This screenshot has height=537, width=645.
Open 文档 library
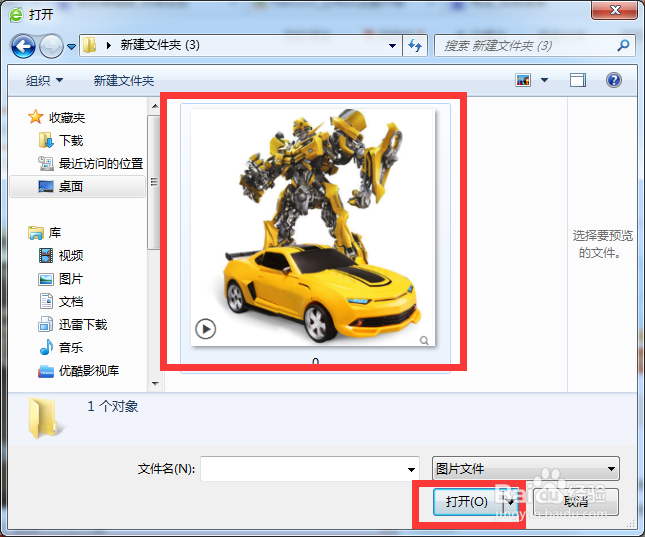(71, 302)
